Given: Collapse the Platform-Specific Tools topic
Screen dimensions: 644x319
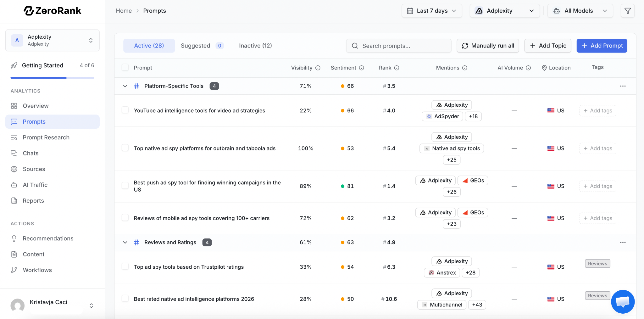Looking at the screenshot, I should (x=125, y=86).
